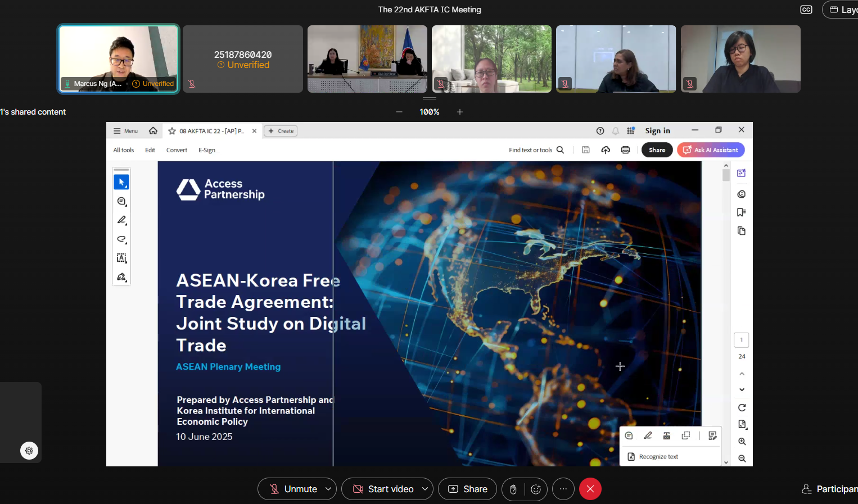Open the page display options icon on right rail
This screenshot has width=858, height=504.
click(x=742, y=424)
